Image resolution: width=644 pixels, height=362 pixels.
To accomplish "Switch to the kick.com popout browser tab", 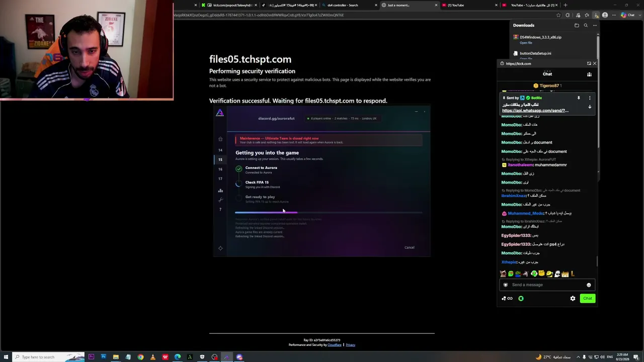I will point(229,5).
